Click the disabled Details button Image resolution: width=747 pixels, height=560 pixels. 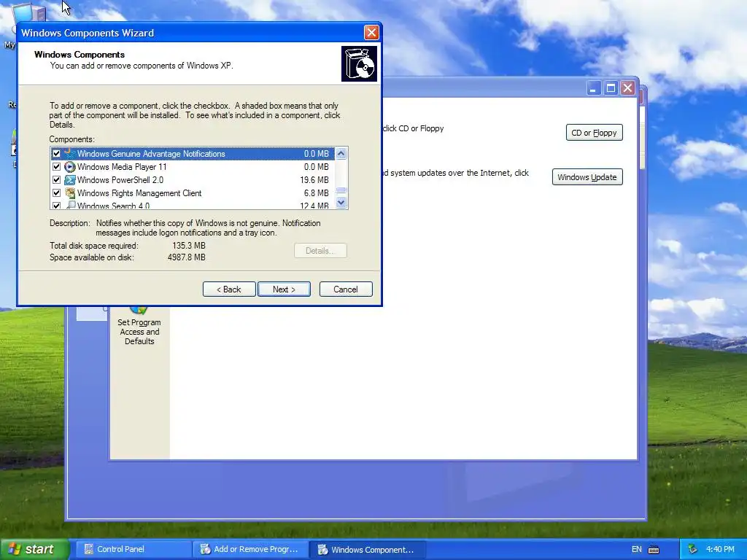[x=321, y=251]
